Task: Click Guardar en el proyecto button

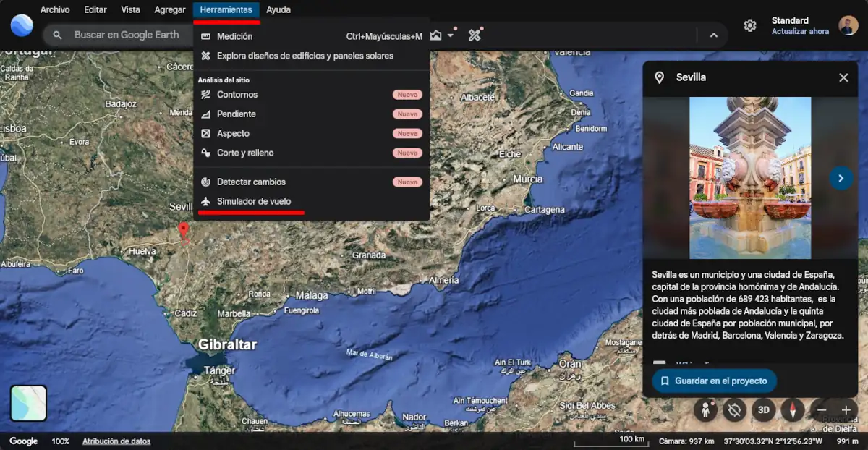Action: tap(715, 381)
